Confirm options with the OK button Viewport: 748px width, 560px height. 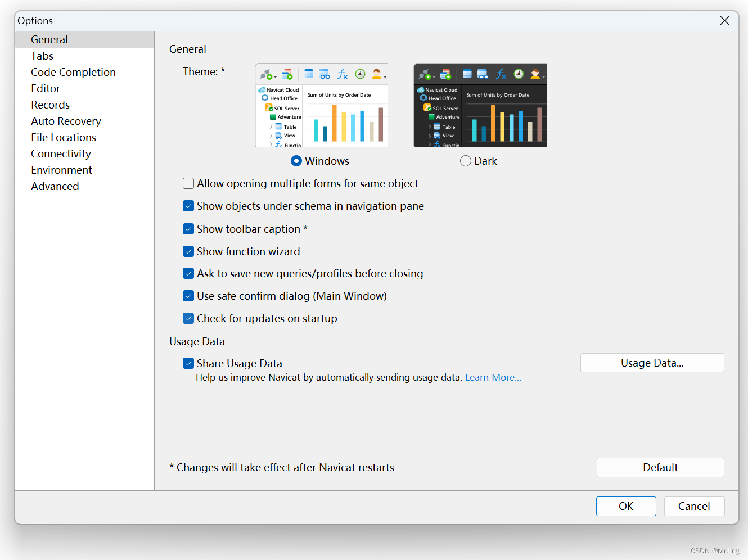(x=626, y=506)
